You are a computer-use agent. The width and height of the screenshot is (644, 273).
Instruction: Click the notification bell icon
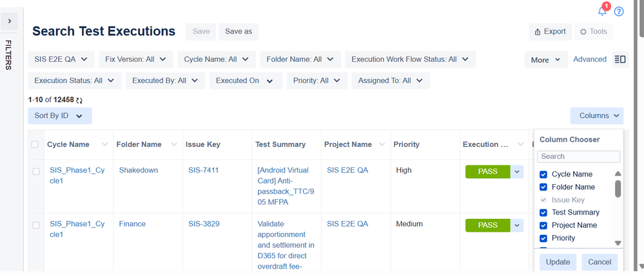(x=602, y=12)
